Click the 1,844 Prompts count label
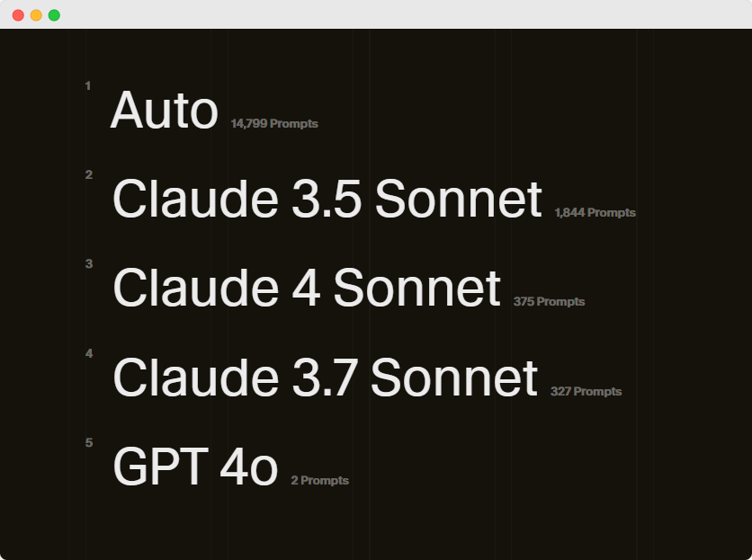This screenshot has height=560, width=752. click(595, 213)
